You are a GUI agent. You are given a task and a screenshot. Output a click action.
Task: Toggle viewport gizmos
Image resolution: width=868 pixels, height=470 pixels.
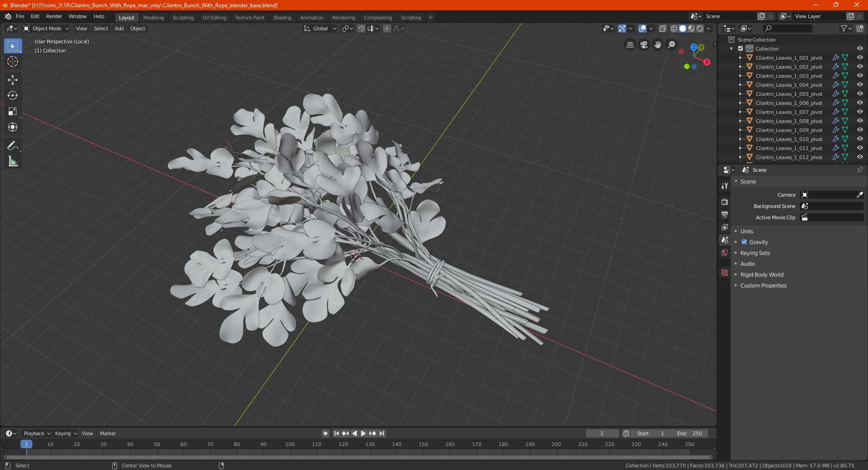622,28
